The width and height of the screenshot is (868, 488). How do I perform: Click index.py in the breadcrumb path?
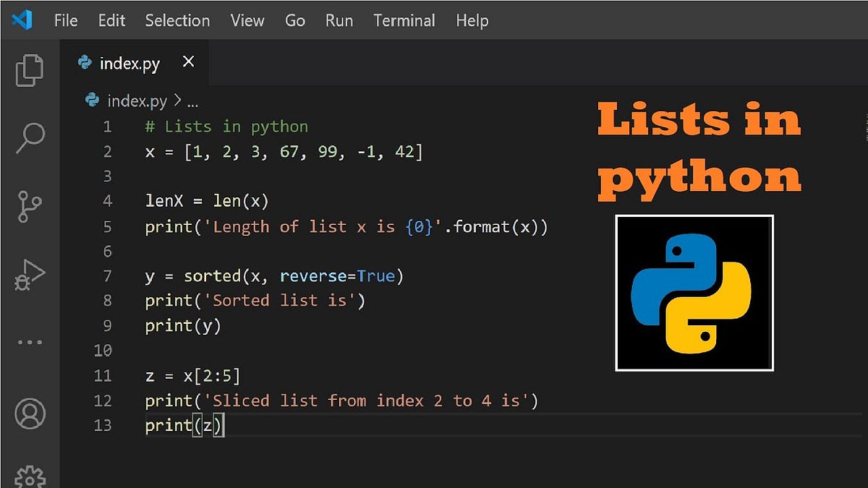[x=137, y=100]
